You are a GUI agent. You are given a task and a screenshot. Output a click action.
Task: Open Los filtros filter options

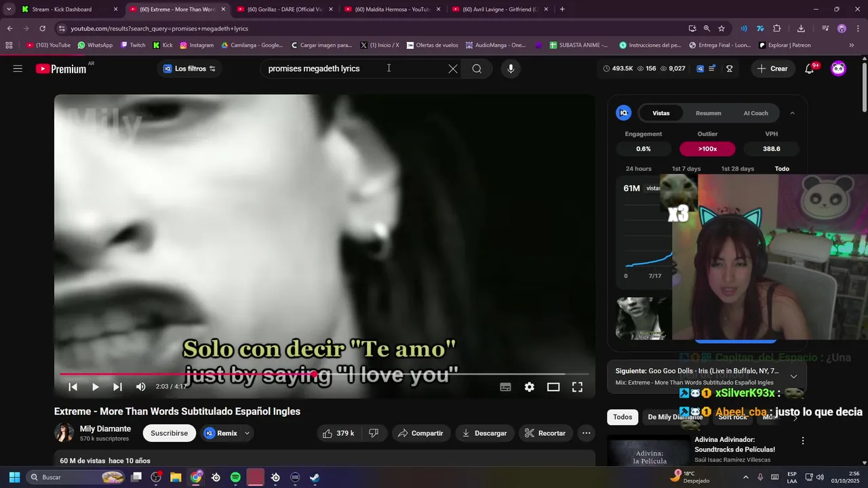point(189,68)
